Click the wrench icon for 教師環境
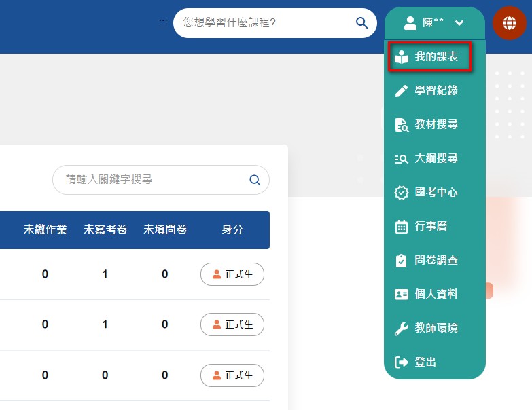The height and width of the screenshot is (410, 532). click(x=402, y=329)
